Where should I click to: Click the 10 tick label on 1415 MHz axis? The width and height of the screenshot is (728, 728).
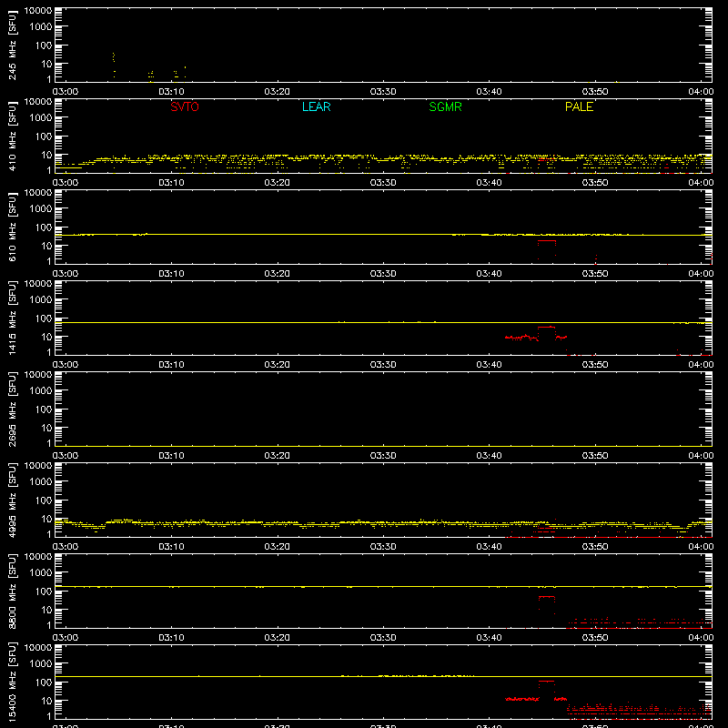pos(46,337)
